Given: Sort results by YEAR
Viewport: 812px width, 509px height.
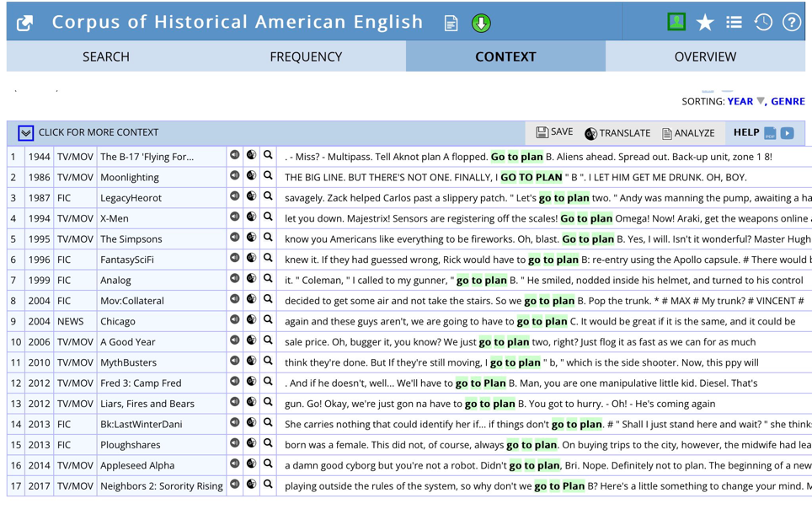Looking at the screenshot, I should 740,102.
